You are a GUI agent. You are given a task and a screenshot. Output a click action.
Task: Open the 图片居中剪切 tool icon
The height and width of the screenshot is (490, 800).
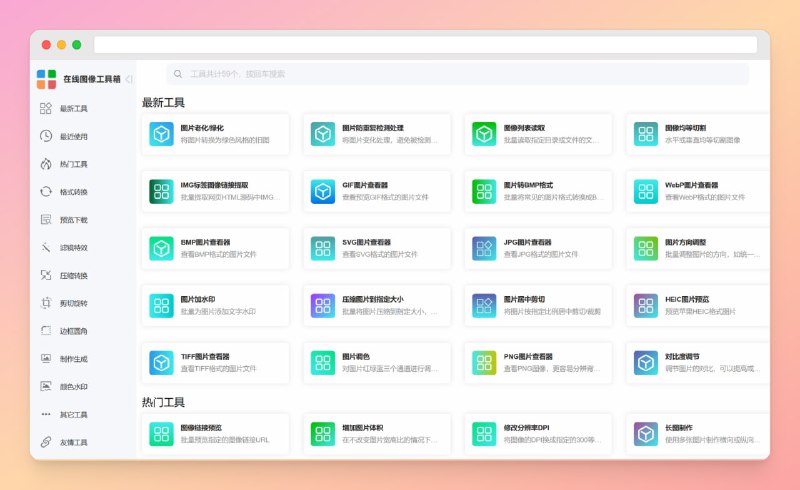pyautogui.click(x=484, y=305)
